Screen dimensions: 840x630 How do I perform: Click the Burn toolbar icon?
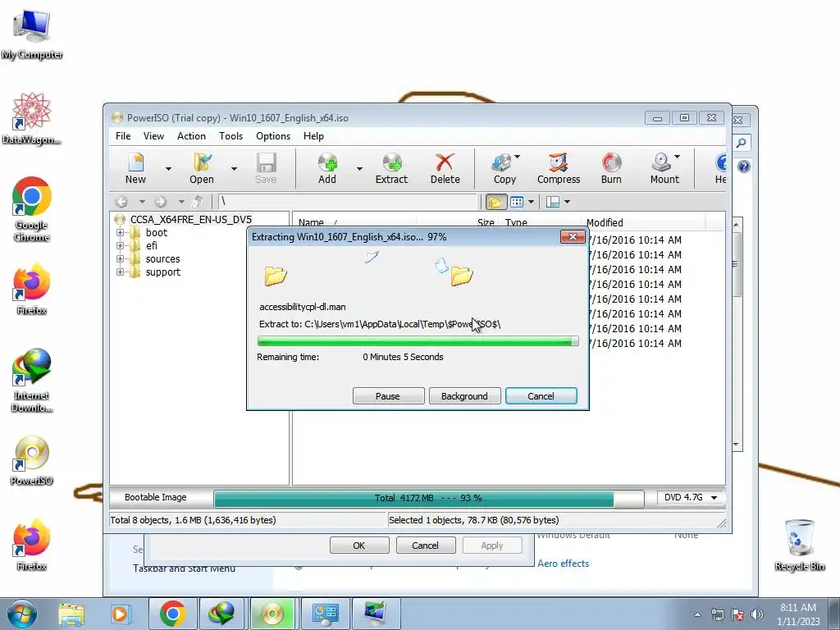click(611, 168)
